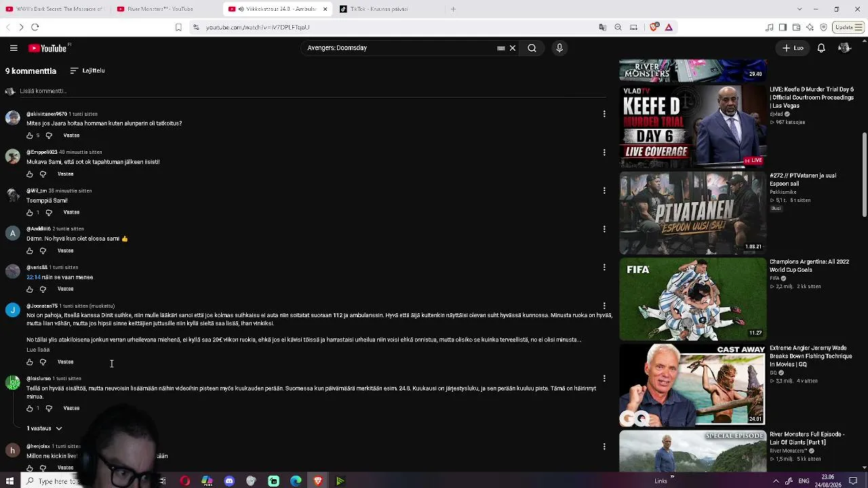Open the PTVatanen Espoon uusi sali thumbnail
This screenshot has height=488, width=868.
[x=693, y=213]
